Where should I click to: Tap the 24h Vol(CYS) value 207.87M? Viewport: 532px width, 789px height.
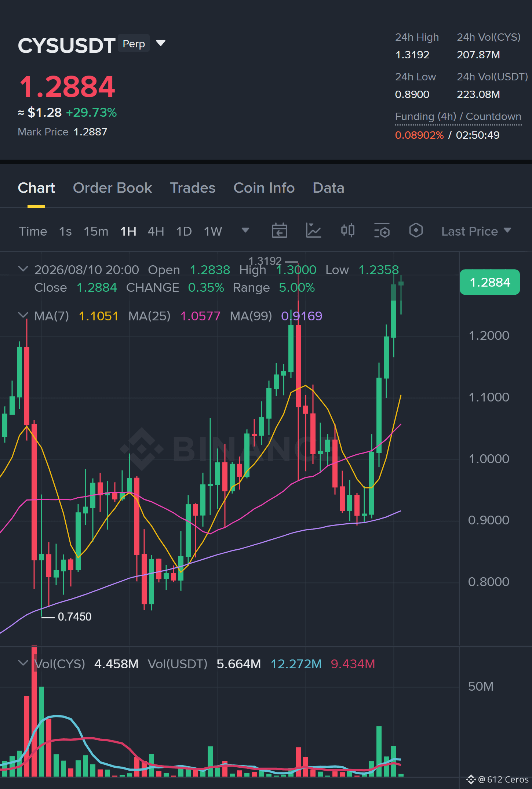(478, 55)
